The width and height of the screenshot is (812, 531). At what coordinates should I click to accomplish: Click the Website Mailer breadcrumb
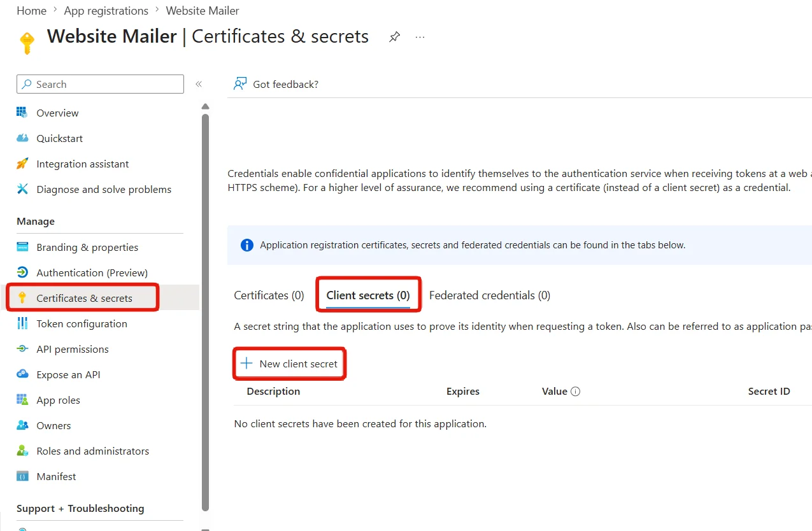click(203, 11)
